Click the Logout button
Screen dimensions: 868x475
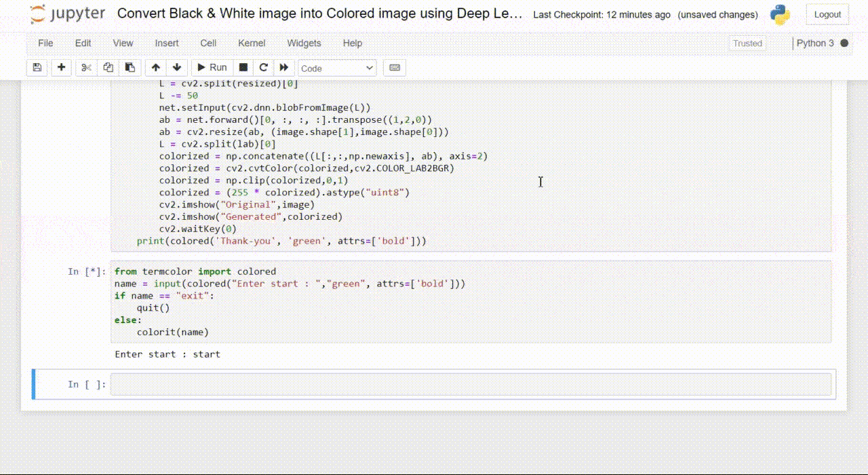[827, 14]
